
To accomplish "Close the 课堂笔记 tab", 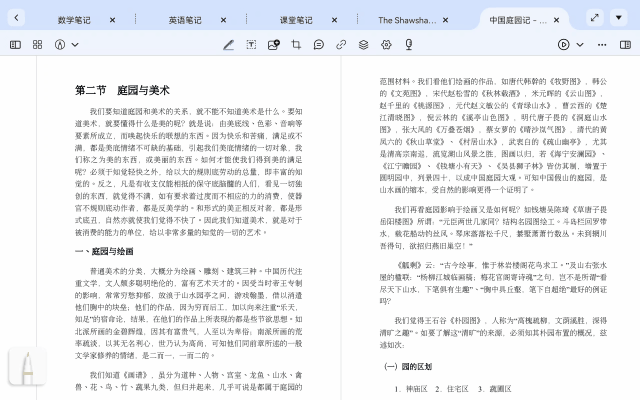I will (334, 20).
